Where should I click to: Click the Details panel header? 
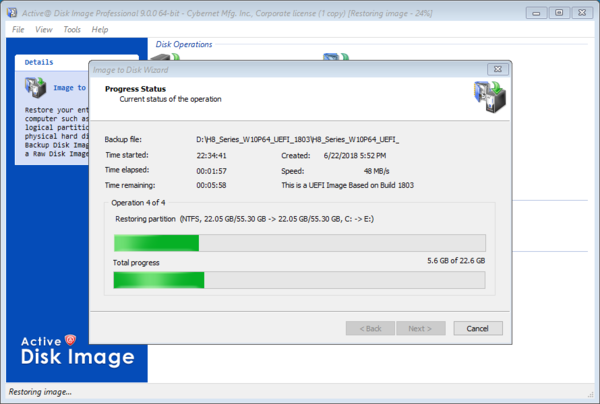click(40, 62)
